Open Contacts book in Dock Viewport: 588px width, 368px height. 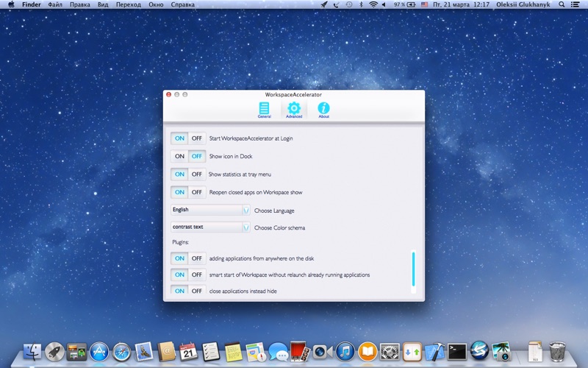(166, 352)
